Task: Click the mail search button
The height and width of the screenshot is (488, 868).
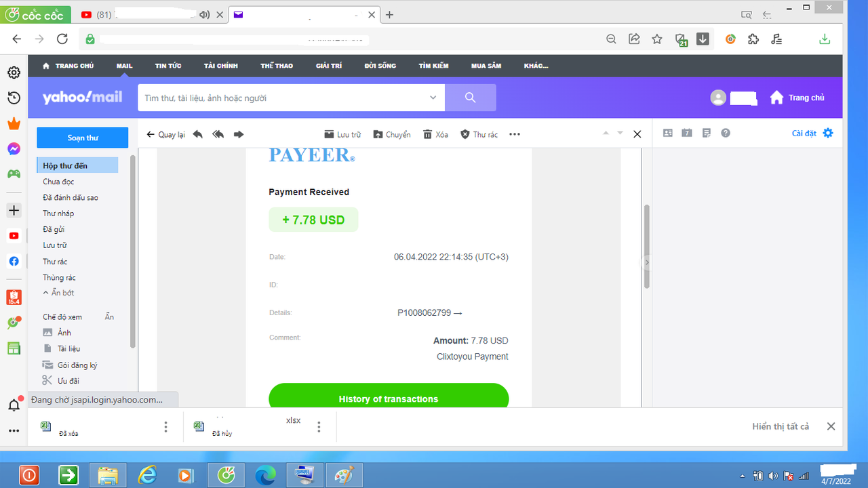Action: click(471, 98)
